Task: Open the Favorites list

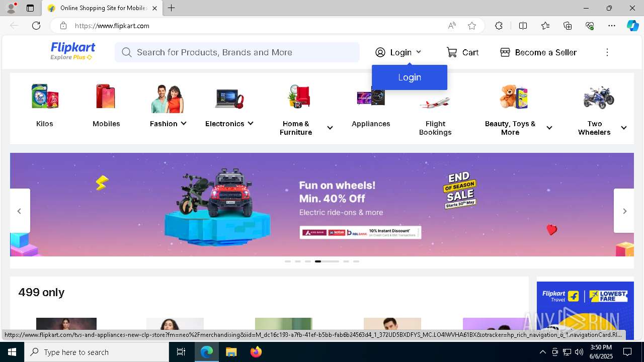Action: [545, 26]
